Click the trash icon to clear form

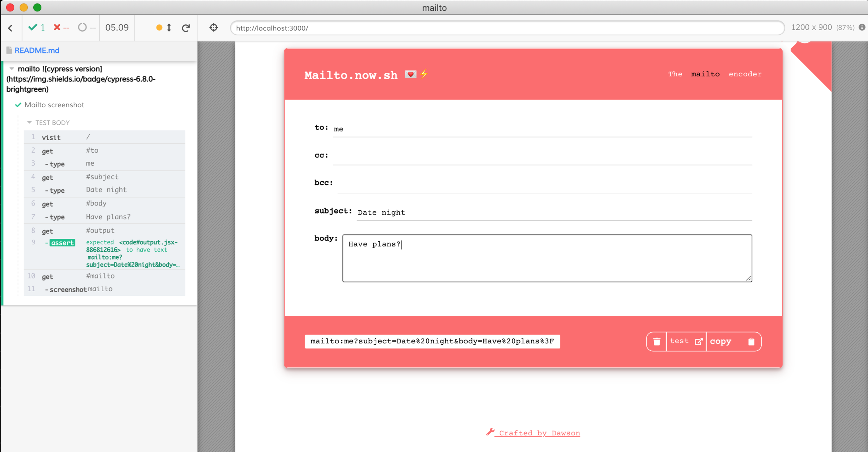pos(656,342)
